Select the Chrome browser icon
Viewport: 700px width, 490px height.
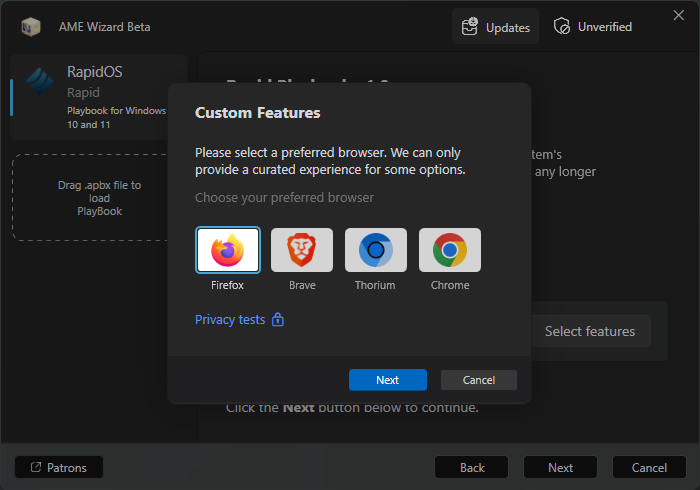click(450, 250)
